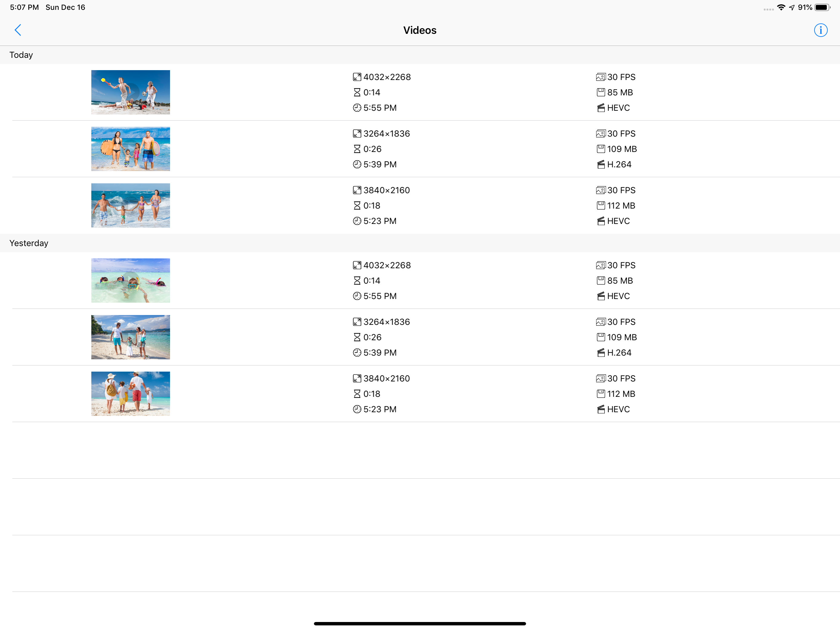The height and width of the screenshot is (630, 840).
Task: Click the hourglass icon next to Today's 0:18
Action: point(357,205)
